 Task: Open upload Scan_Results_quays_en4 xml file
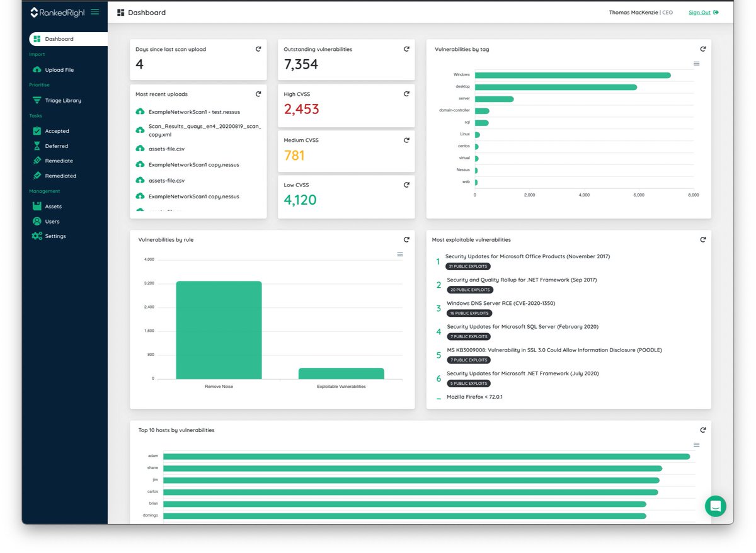pyautogui.click(x=205, y=130)
